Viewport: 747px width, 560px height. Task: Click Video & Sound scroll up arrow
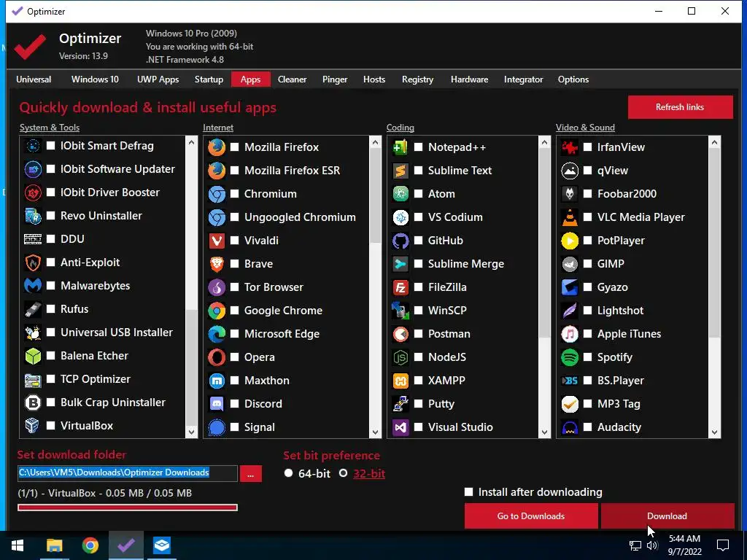pos(714,142)
